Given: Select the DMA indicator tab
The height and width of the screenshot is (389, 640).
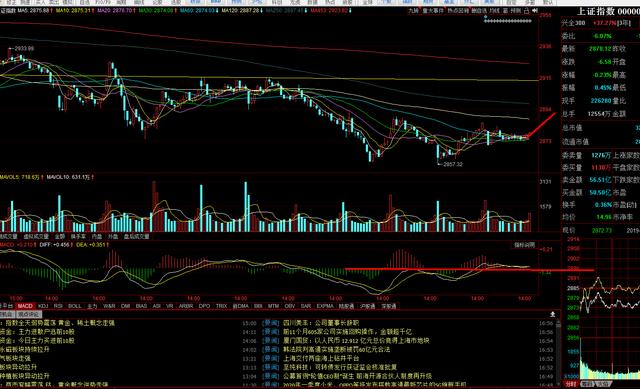Looking at the screenshot, I should tap(240, 306).
